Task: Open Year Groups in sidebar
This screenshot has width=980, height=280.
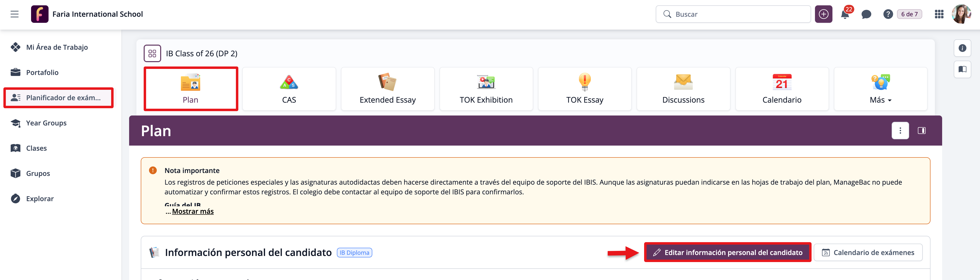Action: point(46,123)
